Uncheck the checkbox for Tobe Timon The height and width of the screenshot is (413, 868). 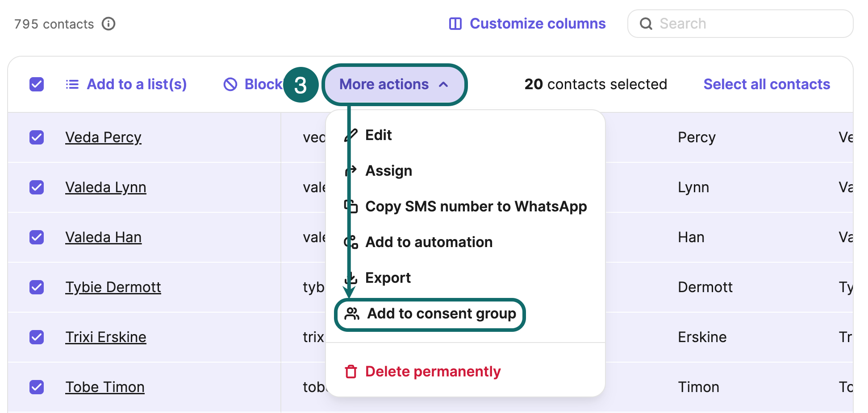(x=37, y=387)
